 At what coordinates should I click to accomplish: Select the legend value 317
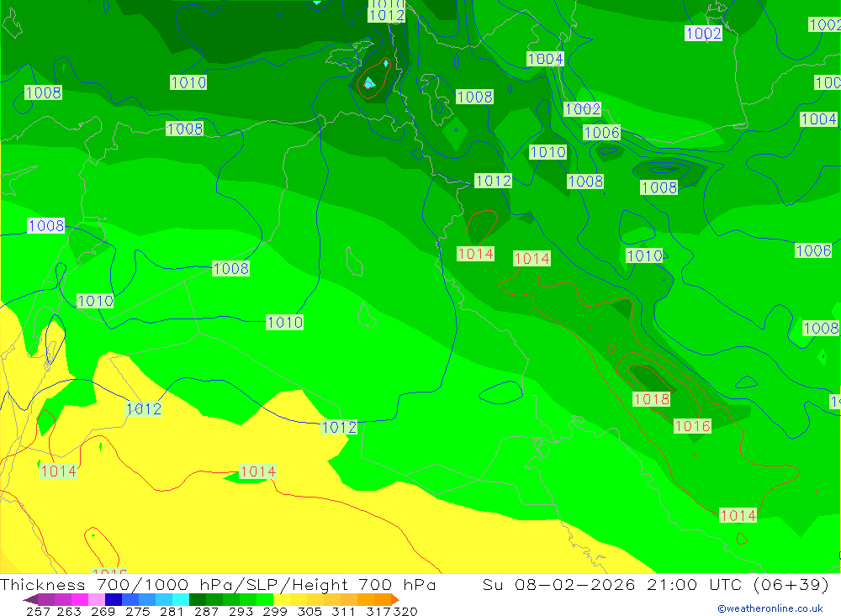378,611
